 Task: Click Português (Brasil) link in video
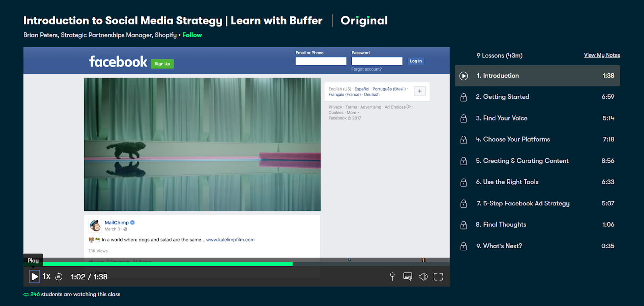389,89
